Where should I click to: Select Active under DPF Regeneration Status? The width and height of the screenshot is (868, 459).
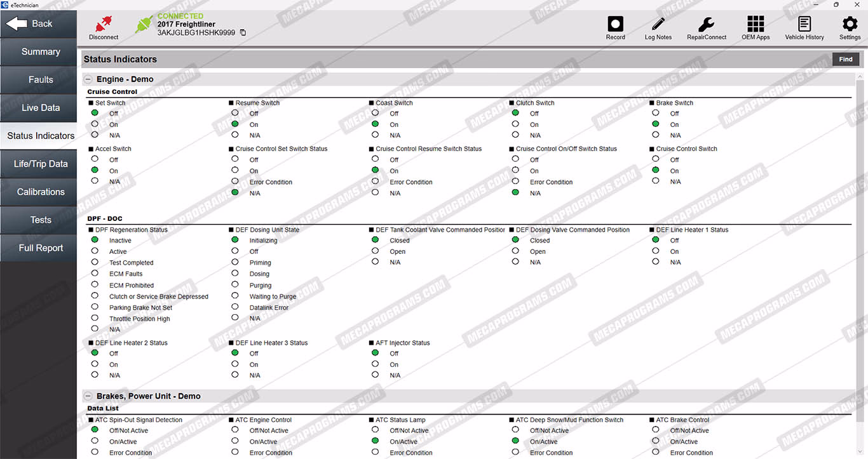coord(95,251)
